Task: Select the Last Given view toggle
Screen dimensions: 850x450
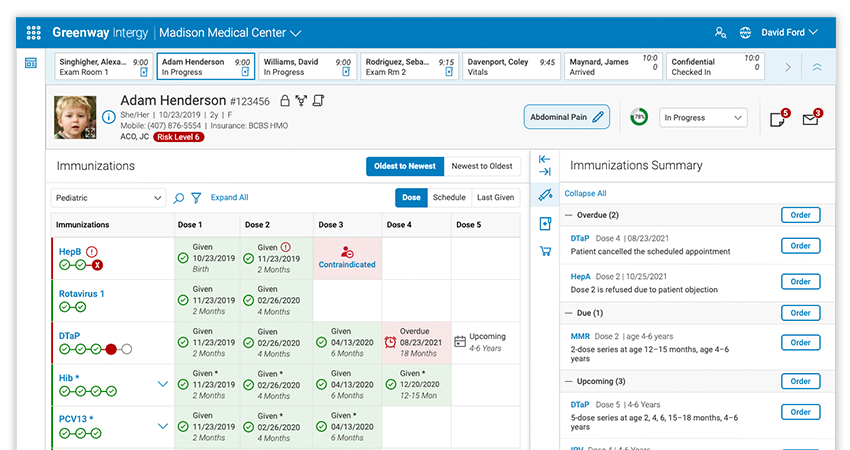Action: point(495,198)
